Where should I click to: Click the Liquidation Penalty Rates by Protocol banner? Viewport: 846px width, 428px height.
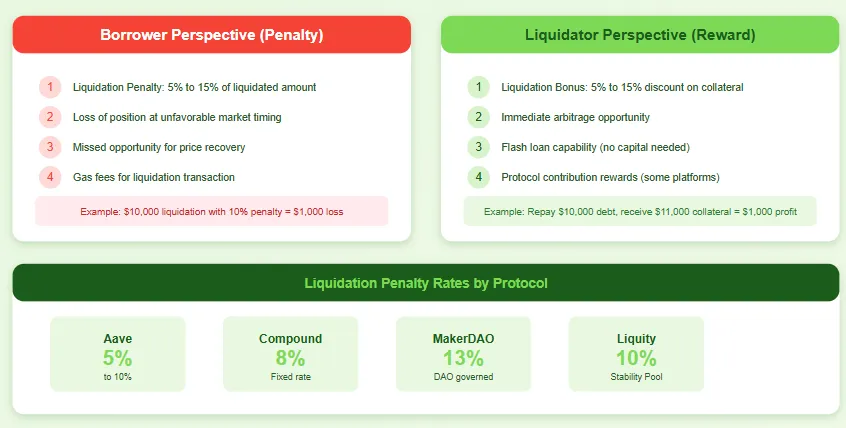click(x=425, y=283)
